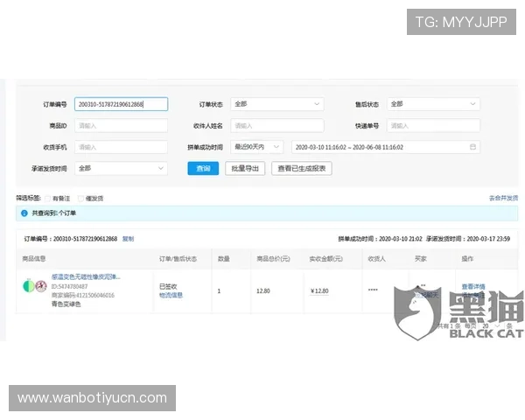Click into the 商品ID input field

(121, 126)
